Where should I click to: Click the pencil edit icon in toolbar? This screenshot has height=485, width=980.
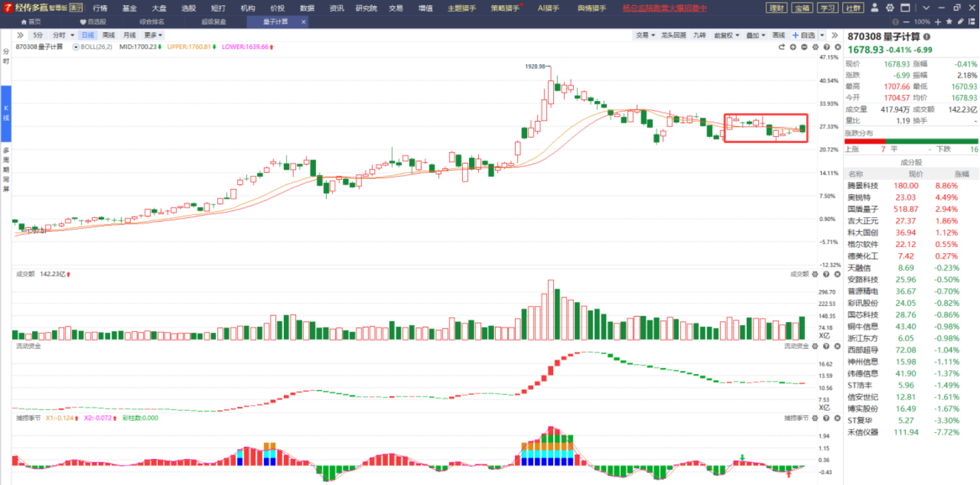point(960,21)
